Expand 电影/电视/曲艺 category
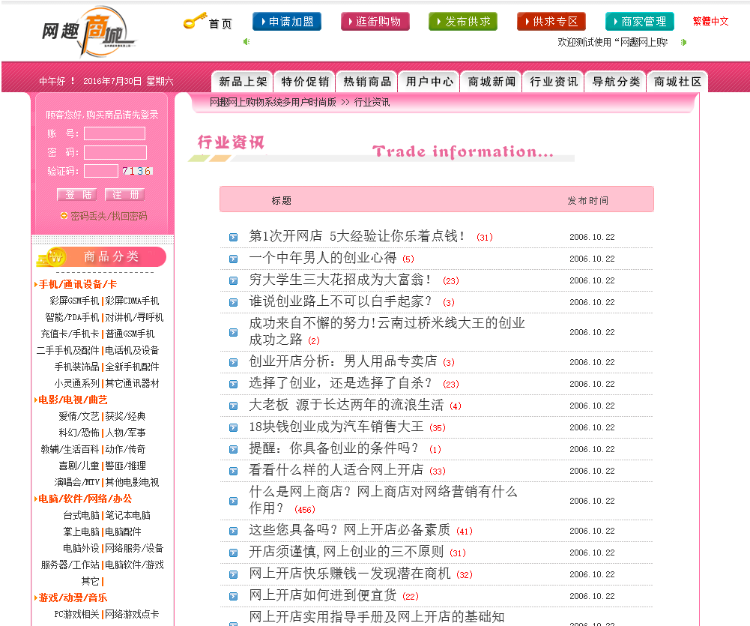Screen dimensions: 750x626 [73, 400]
